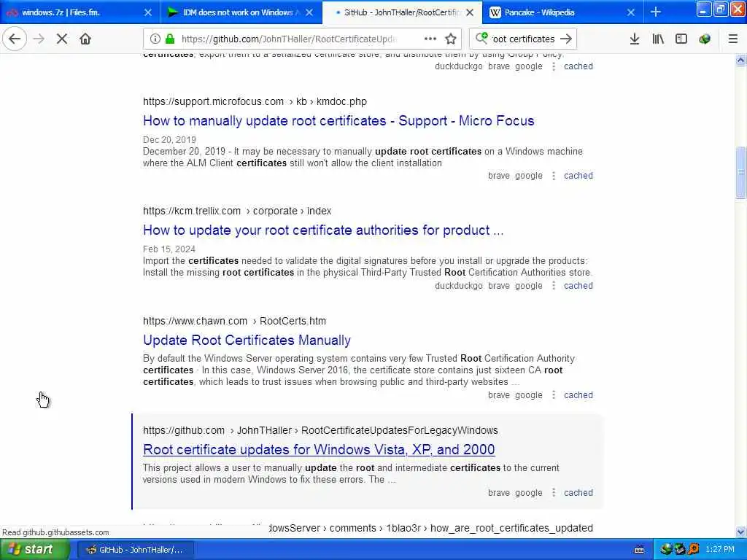Close the windows.7z Files.fm tab

[148, 12]
